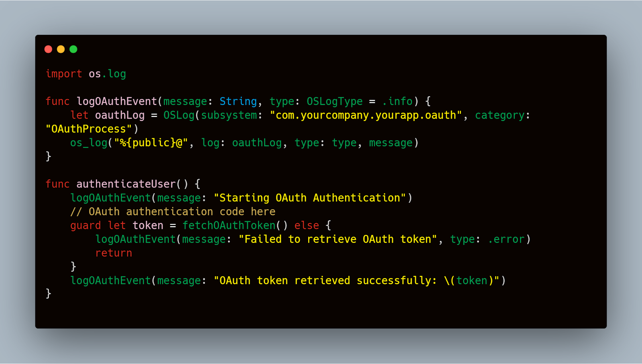The height and width of the screenshot is (364, 642).
Task: Click the yellow minimize window dot
Action: point(61,49)
